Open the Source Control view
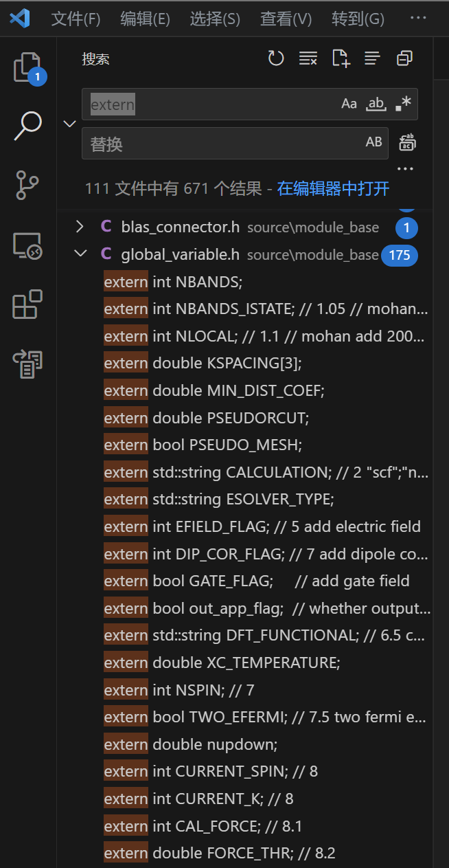 (28, 186)
